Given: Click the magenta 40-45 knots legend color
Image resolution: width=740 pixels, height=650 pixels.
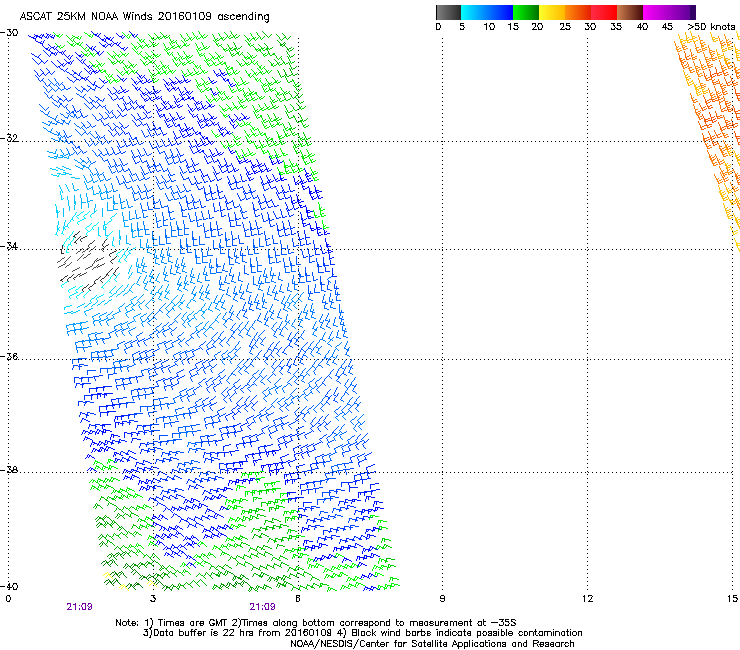Looking at the screenshot, I should [655, 12].
